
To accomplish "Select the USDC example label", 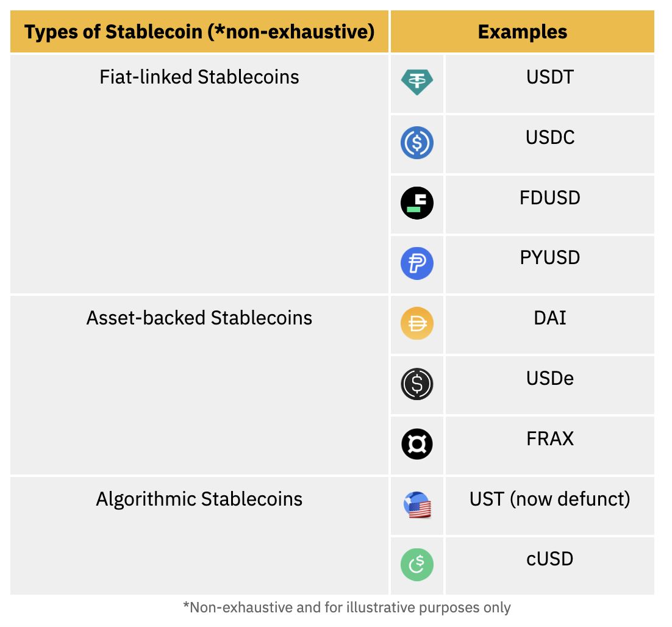I will click(x=550, y=137).
